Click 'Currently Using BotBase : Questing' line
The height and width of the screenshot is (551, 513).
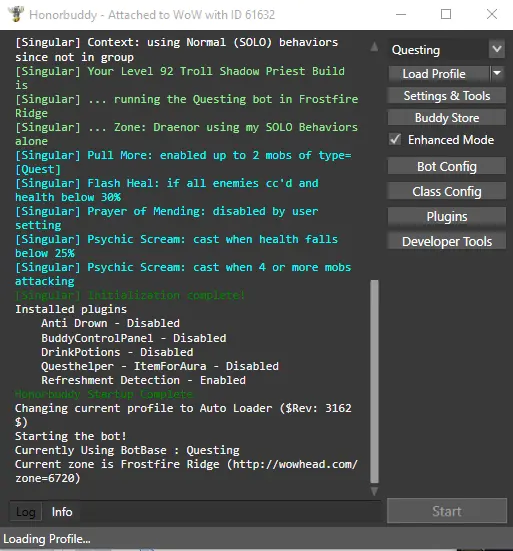[127, 450]
